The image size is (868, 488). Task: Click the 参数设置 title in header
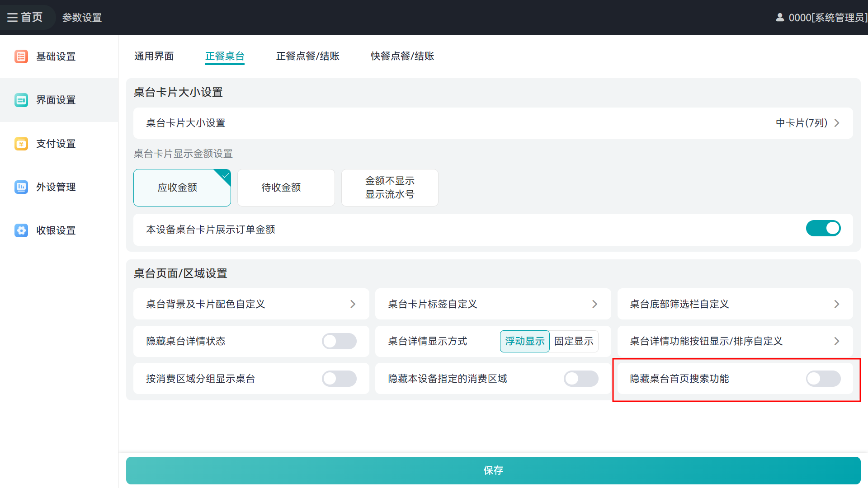(x=82, y=18)
